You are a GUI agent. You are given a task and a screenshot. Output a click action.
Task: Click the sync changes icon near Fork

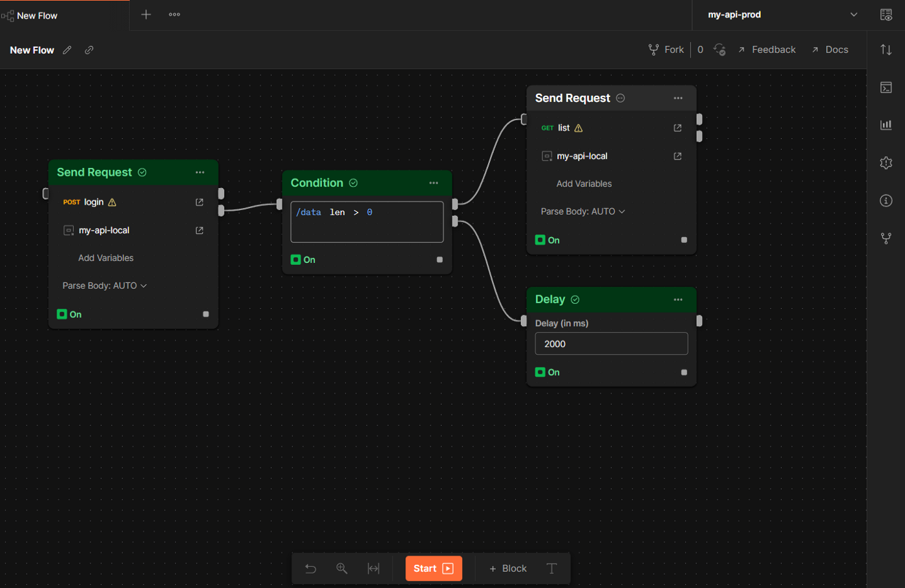click(x=719, y=50)
